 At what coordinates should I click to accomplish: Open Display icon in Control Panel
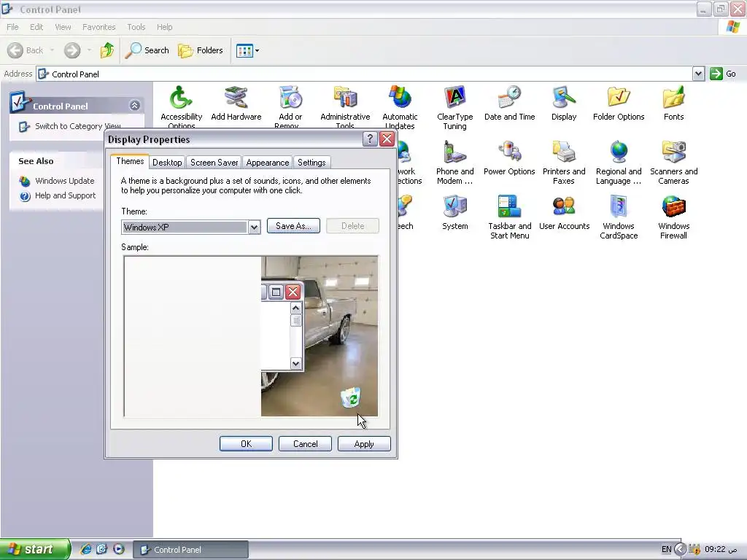pyautogui.click(x=564, y=98)
